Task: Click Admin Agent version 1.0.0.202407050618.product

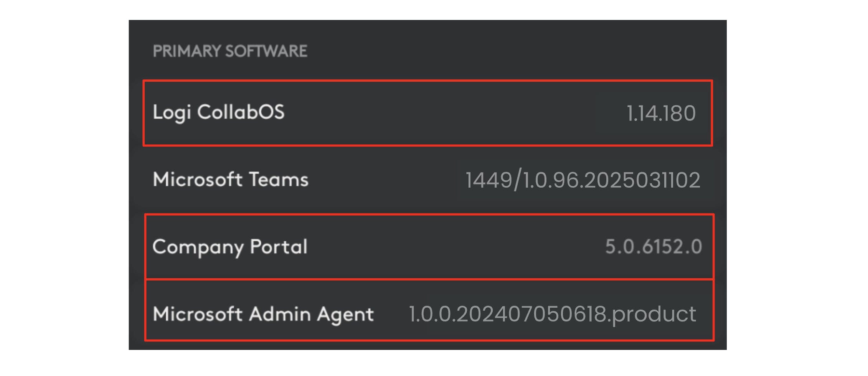Action: (x=552, y=314)
